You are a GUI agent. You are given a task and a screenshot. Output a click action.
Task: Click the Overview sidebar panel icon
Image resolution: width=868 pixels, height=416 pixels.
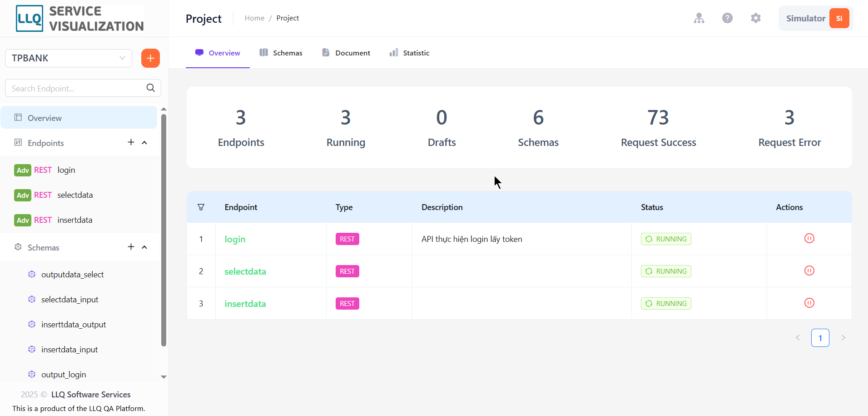(x=18, y=117)
